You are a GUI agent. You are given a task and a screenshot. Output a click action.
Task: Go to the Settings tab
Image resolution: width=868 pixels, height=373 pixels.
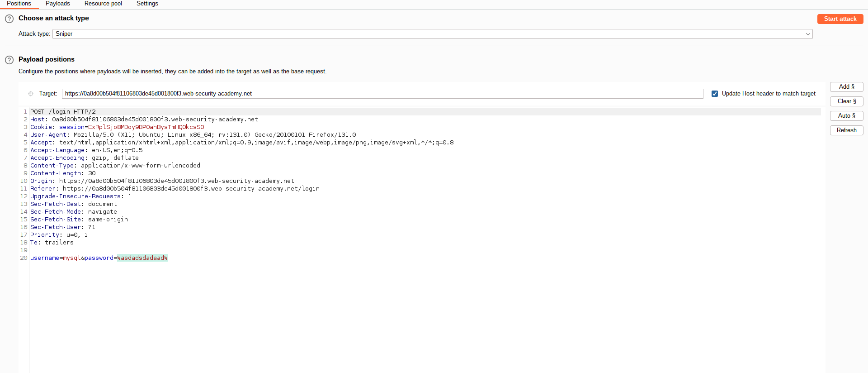[x=147, y=4]
